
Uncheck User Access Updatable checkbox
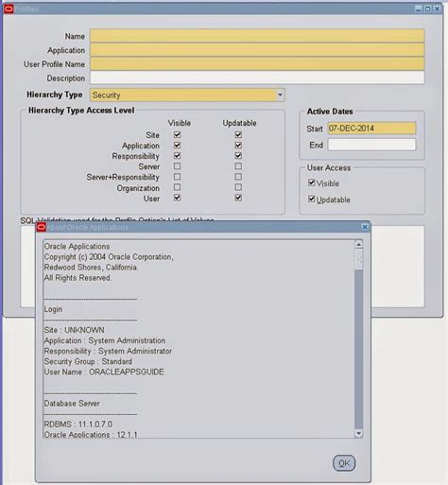311,199
